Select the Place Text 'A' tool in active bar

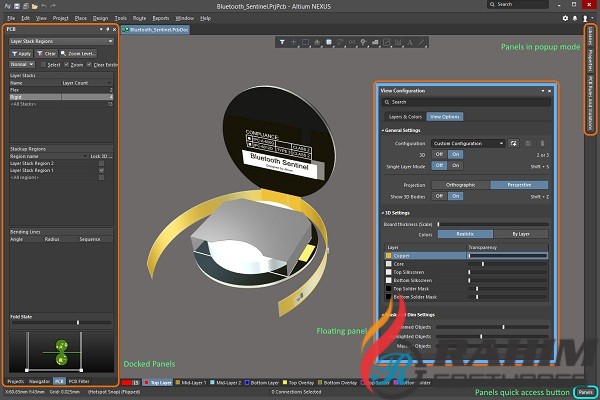(410, 42)
